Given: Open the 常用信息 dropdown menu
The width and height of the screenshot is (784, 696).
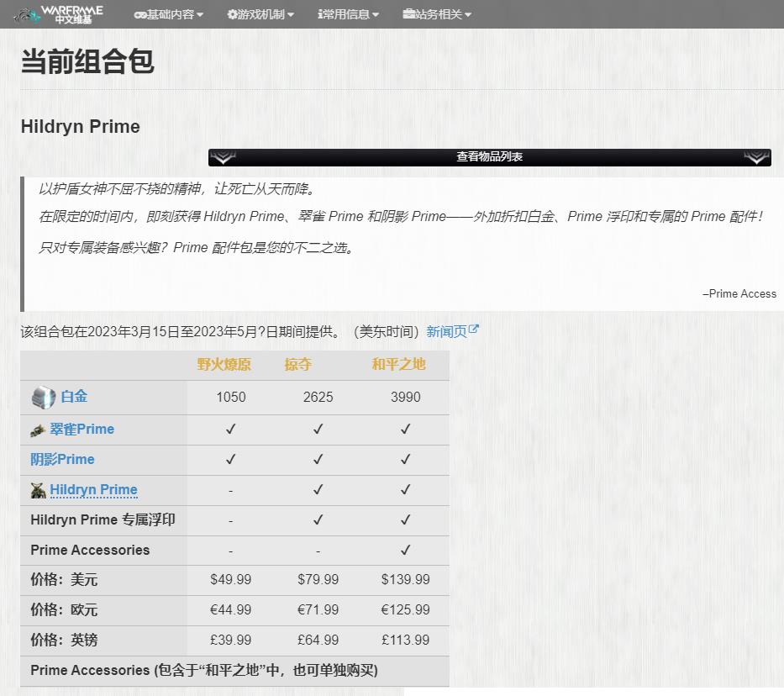Looking at the screenshot, I should tap(349, 14).
